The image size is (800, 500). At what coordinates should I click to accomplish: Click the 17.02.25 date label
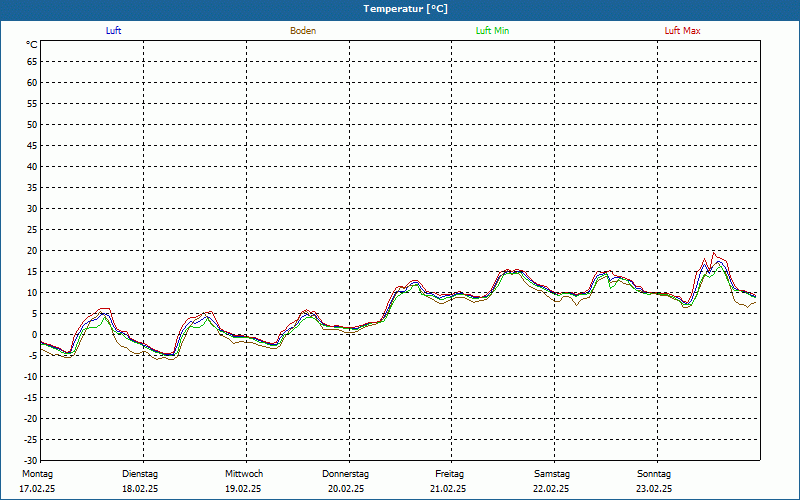(37, 489)
